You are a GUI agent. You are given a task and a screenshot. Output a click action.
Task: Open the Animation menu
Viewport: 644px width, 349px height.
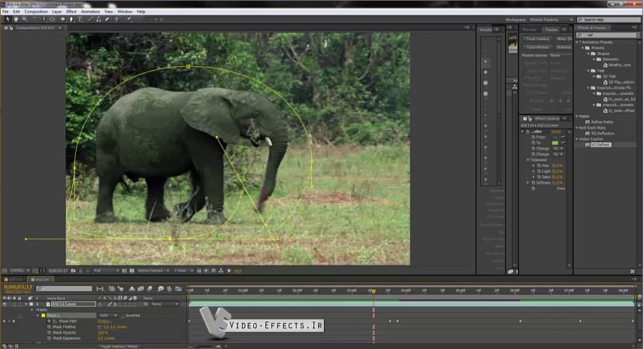[x=90, y=11]
